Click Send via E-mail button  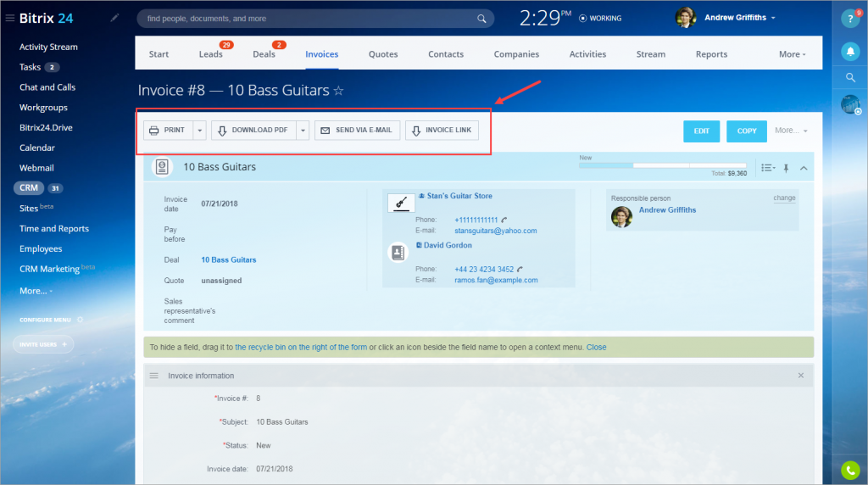pos(357,131)
